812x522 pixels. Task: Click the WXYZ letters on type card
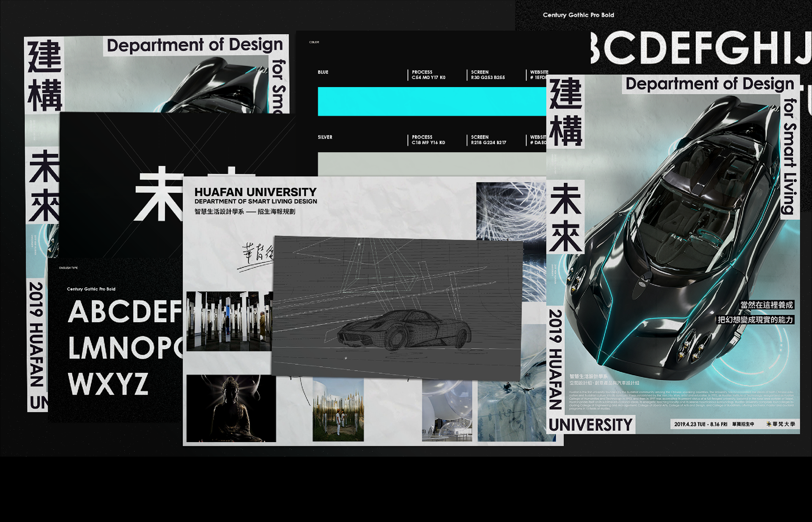pos(108,384)
